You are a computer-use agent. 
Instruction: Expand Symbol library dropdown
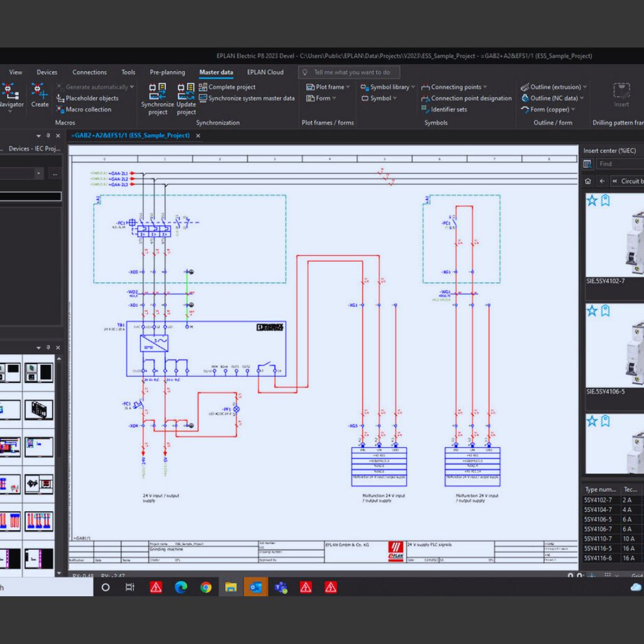coord(413,87)
